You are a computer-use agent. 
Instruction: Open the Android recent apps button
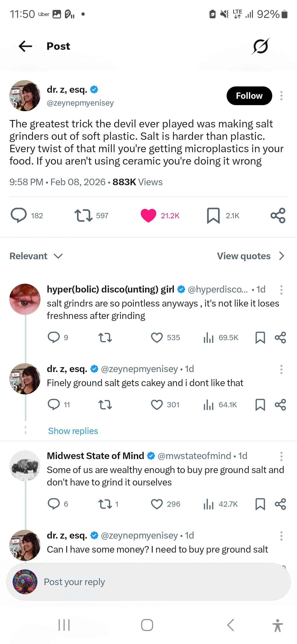coord(64,625)
